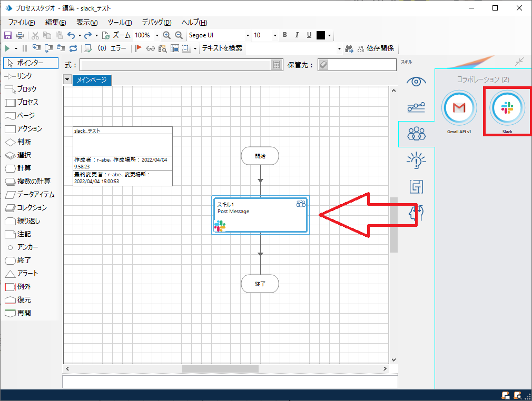The image size is (532, 401).
Task: Toggle italic formatting
Action: [297, 35]
